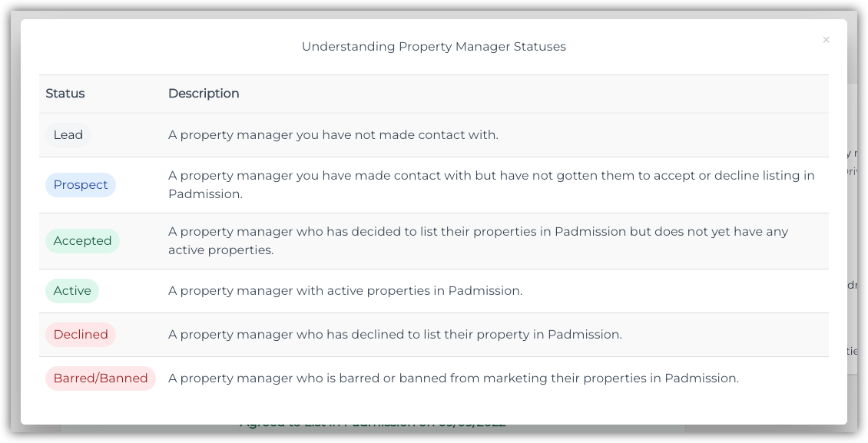Click the green Accepted status badge
This screenshot has height=443, width=868.
pyautogui.click(x=82, y=241)
